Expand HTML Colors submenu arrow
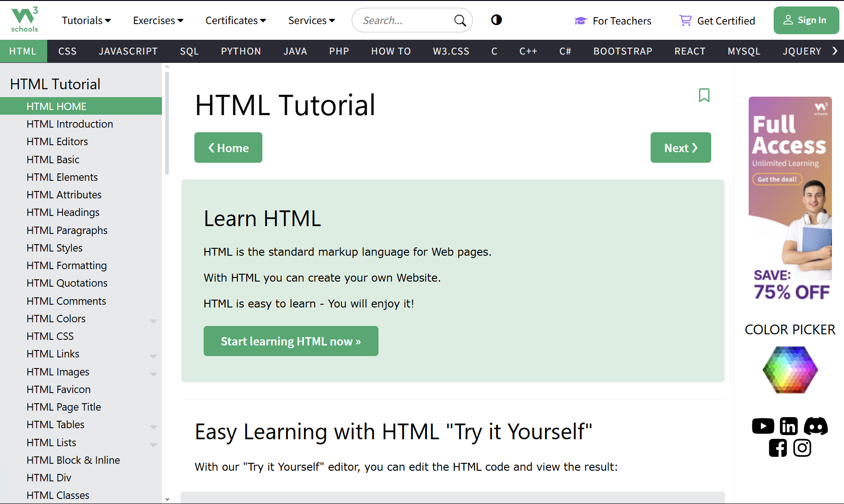 [x=154, y=320]
